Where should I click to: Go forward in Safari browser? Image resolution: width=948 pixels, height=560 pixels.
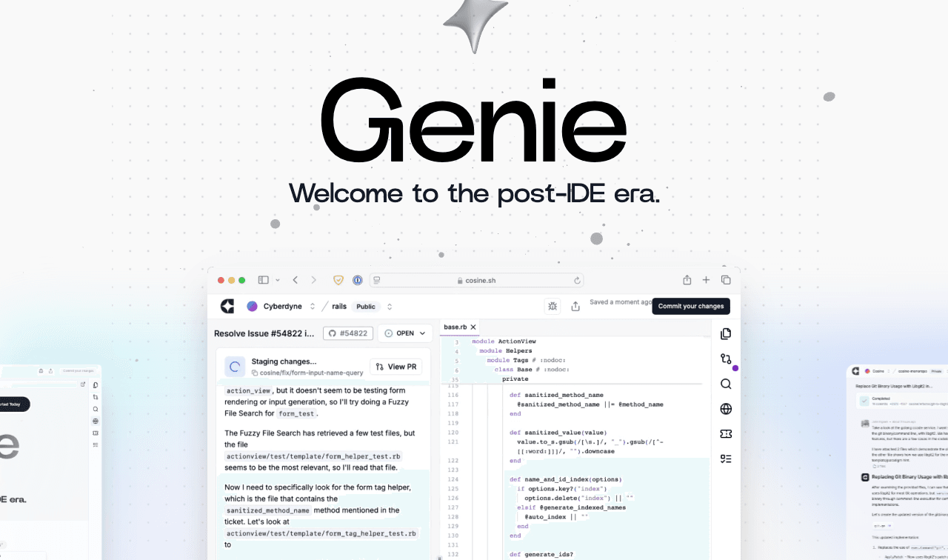click(313, 280)
